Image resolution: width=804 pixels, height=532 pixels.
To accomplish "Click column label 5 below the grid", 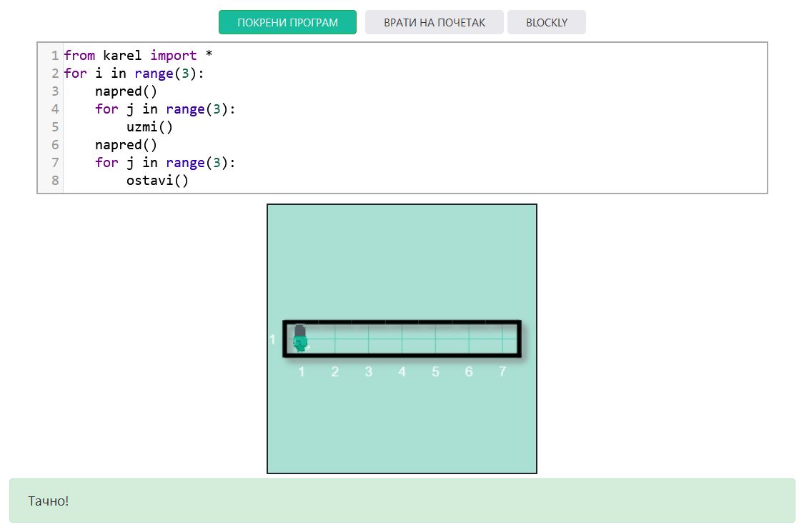I will (435, 372).
